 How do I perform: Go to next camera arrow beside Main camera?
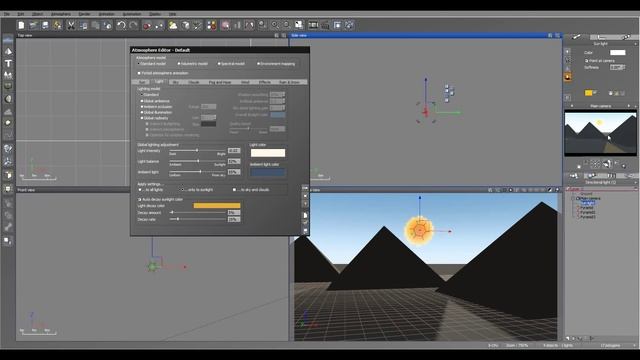click(629, 106)
